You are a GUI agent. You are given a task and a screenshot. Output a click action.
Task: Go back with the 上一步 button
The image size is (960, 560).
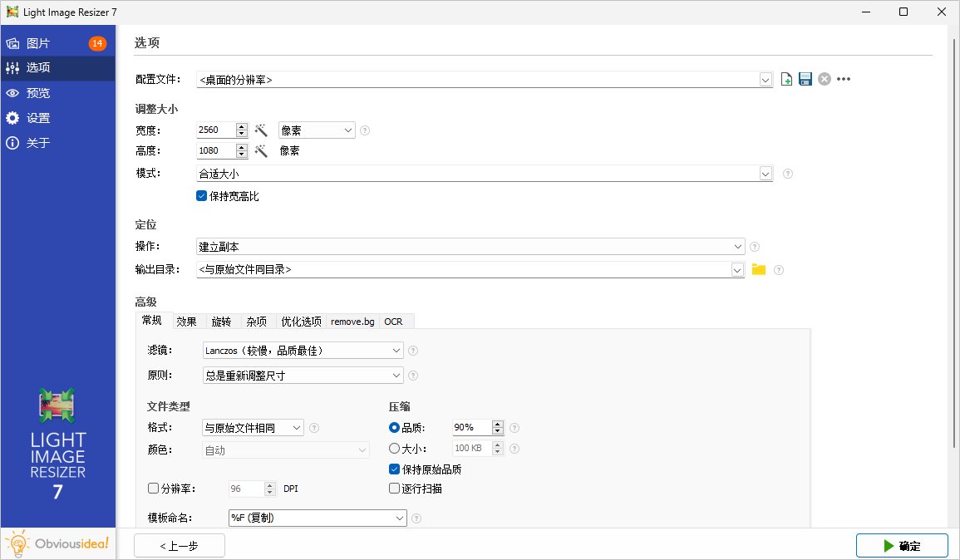pyautogui.click(x=179, y=546)
